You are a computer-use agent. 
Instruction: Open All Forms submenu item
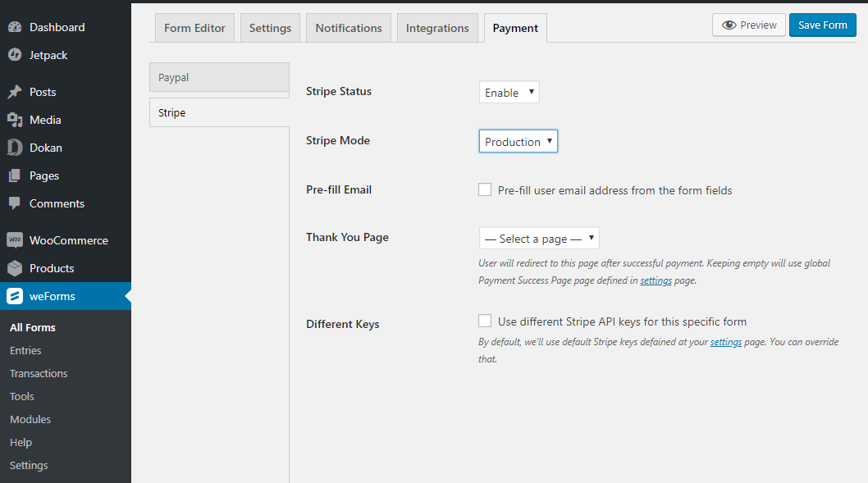33,327
